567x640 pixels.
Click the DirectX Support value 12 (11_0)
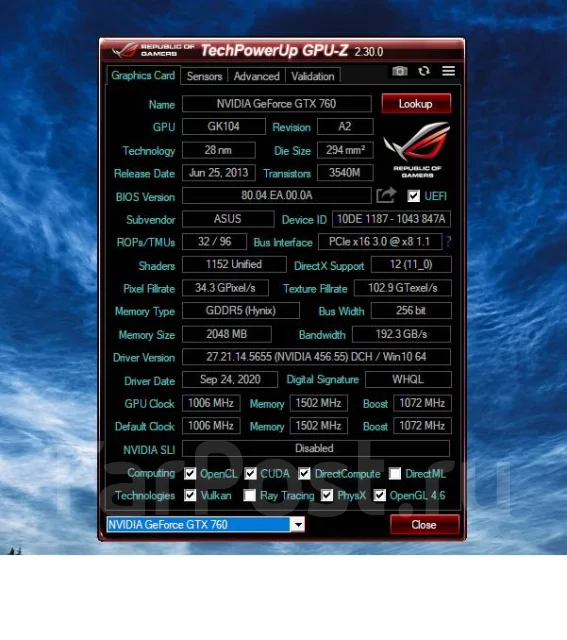pos(411,264)
